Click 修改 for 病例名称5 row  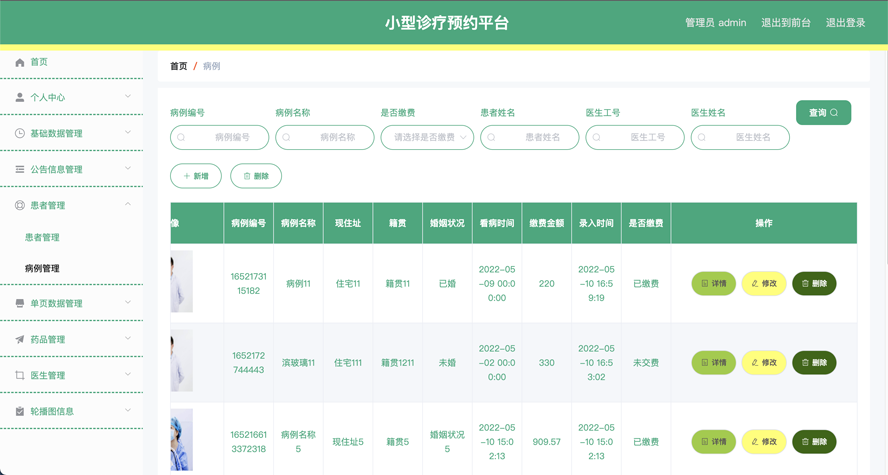pos(764,442)
